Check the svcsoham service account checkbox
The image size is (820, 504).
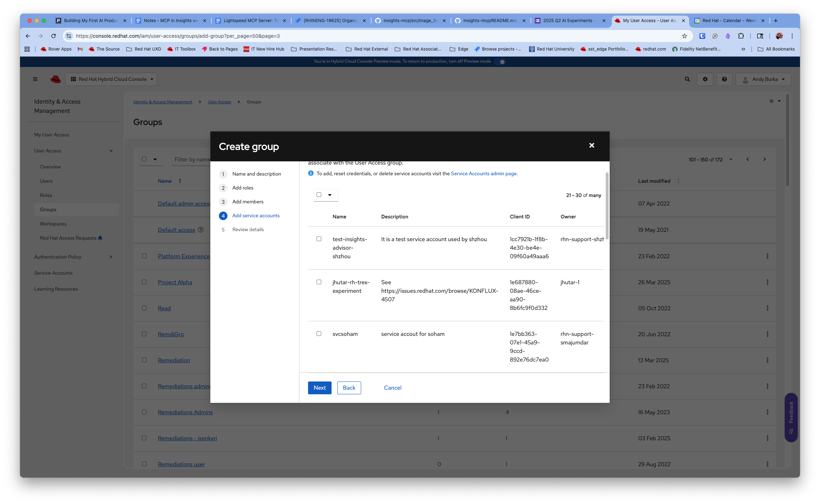pos(319,334)
